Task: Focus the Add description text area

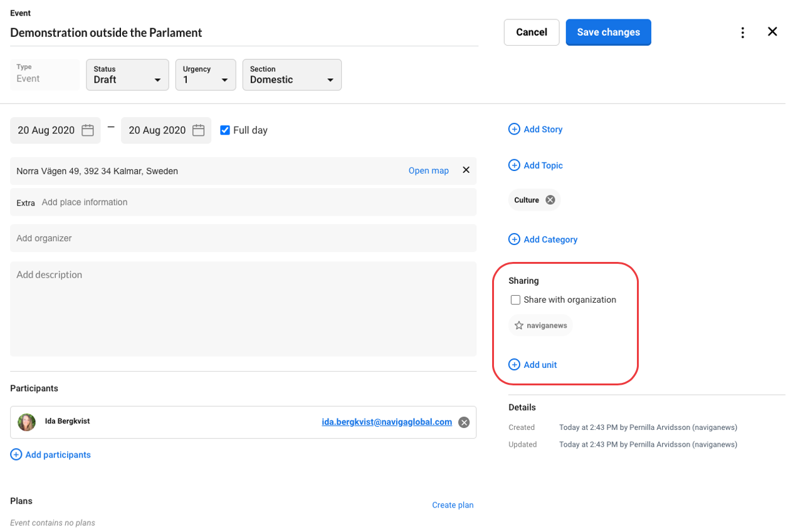Action: tap(243, 308)
